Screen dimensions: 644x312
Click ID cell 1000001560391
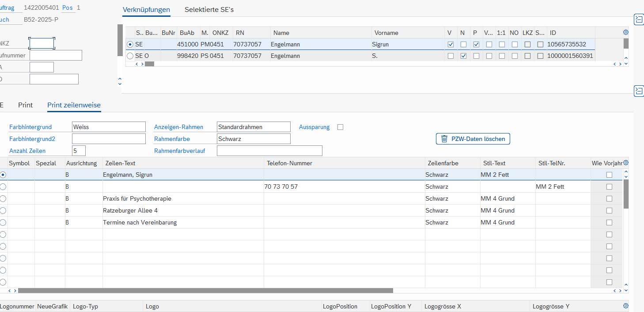pyautogui.click(x=570, y=56)
